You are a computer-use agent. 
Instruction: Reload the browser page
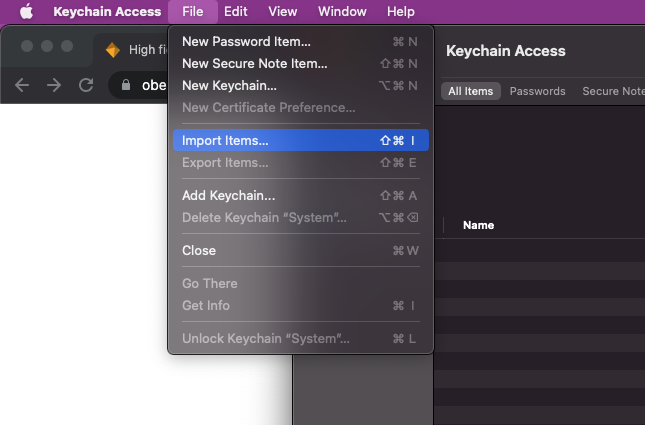(x=86, y=85)
